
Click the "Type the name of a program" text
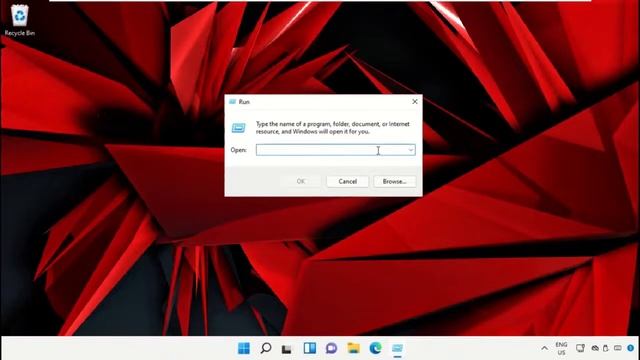tap(293, 124)
